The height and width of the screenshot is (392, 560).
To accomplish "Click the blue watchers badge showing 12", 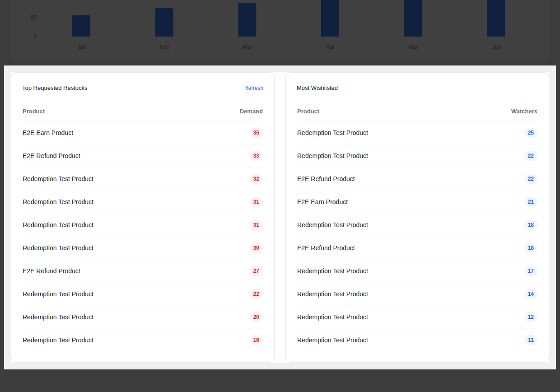I will pyautogui.click(x=531, y=317).
